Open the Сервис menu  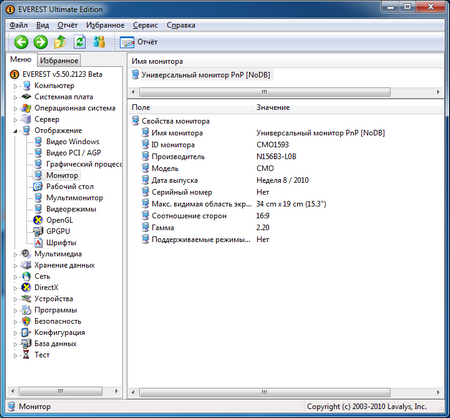145,25
